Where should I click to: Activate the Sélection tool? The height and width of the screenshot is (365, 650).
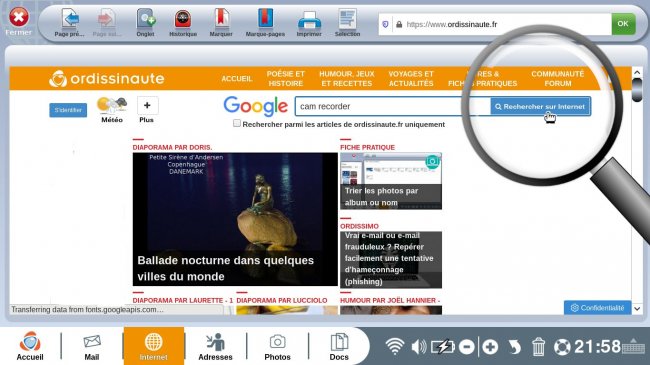pos(347,23)
